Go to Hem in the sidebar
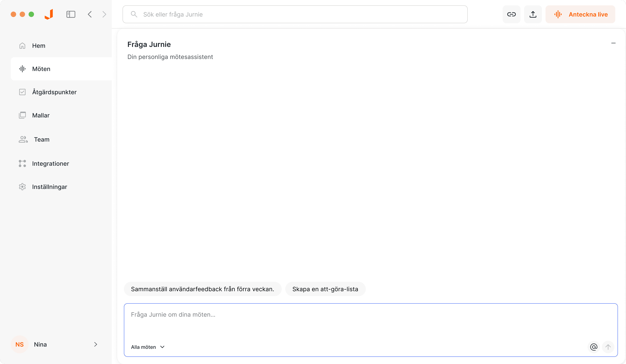Image resolution: width=626 pixels, height=364 pixels. [38, 45]
